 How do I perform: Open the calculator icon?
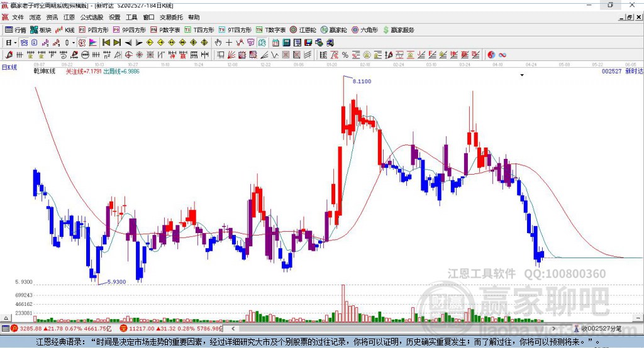pos(287,43)
